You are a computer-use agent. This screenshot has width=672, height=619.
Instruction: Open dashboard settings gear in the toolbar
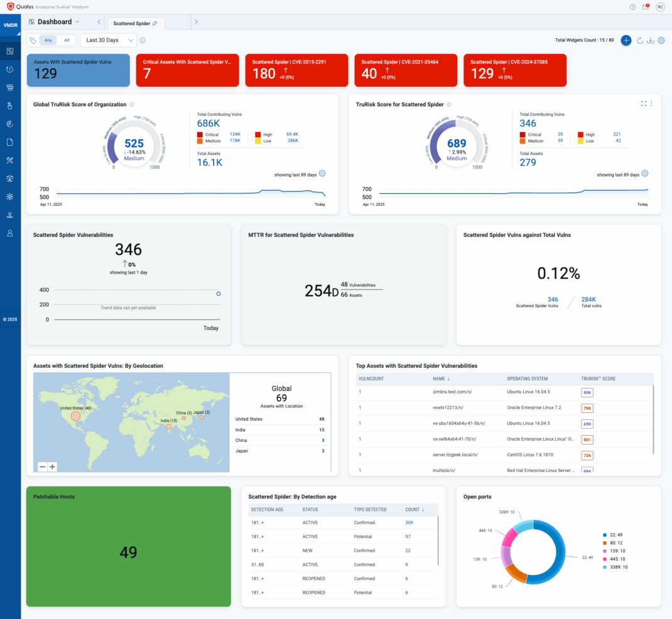point(661,40)
